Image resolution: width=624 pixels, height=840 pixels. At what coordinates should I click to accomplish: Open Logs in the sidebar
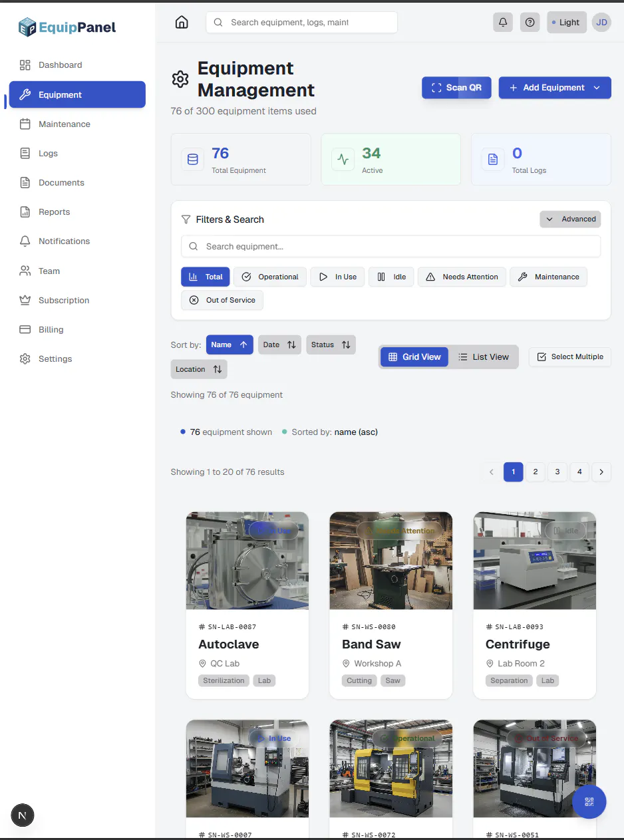tap(77, 154)
